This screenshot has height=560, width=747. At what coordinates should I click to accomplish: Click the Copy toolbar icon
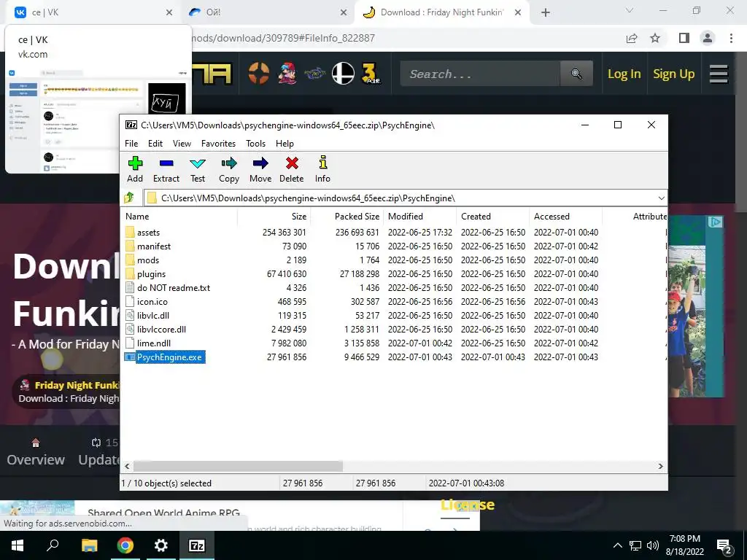(229, 169)
